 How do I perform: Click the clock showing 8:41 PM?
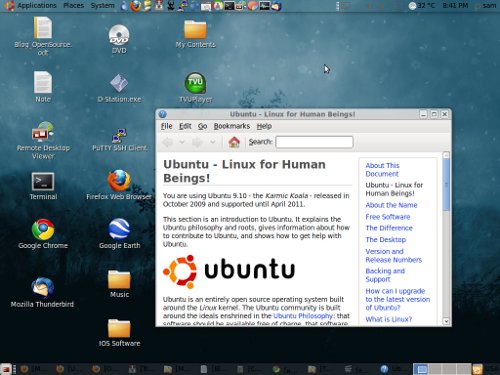coord(455,6)
